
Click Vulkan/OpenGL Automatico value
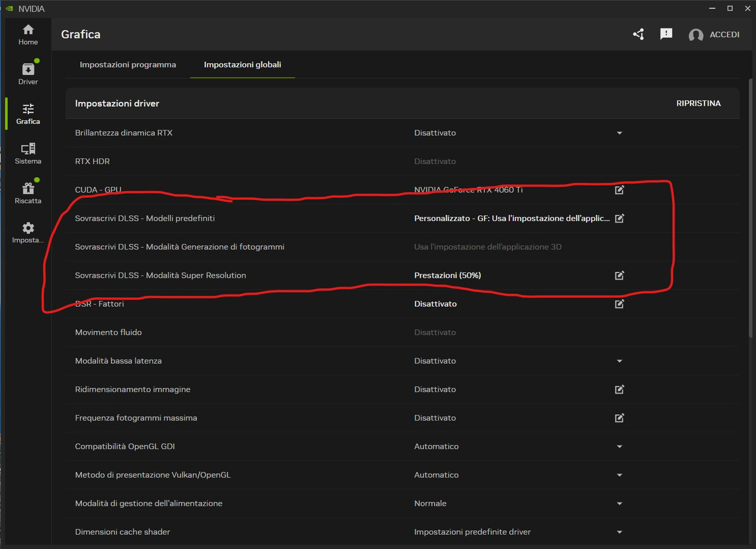click(436, 475)
